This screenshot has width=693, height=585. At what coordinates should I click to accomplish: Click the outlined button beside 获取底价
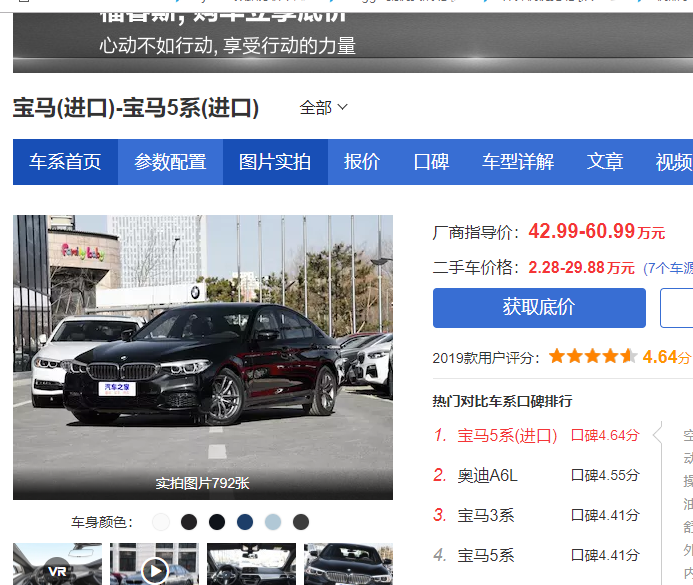point(677,308)
